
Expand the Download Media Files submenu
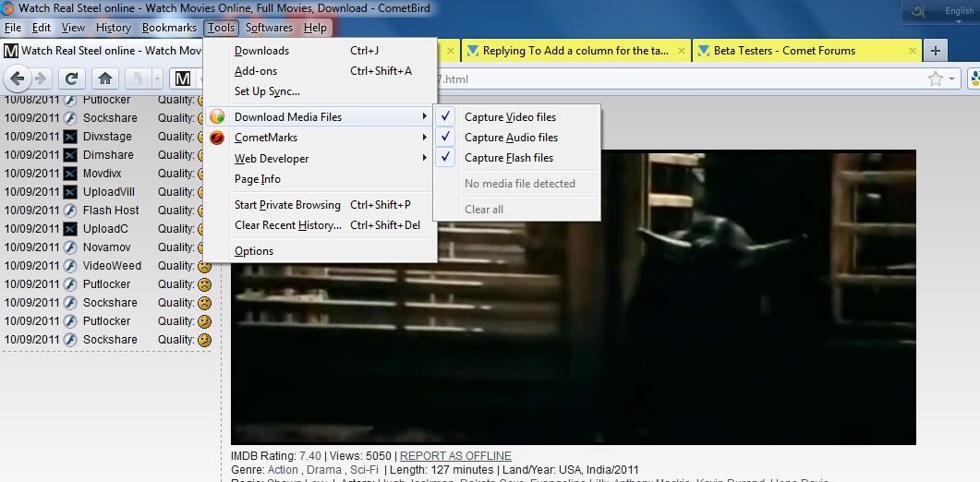pyautogui.click(x=320, y=117)
